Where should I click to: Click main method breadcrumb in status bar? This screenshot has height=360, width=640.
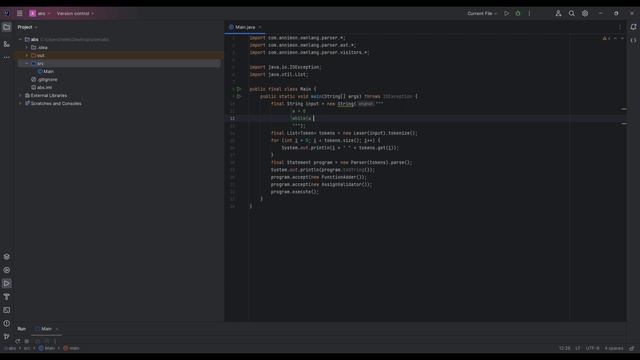tap(72, 349)
